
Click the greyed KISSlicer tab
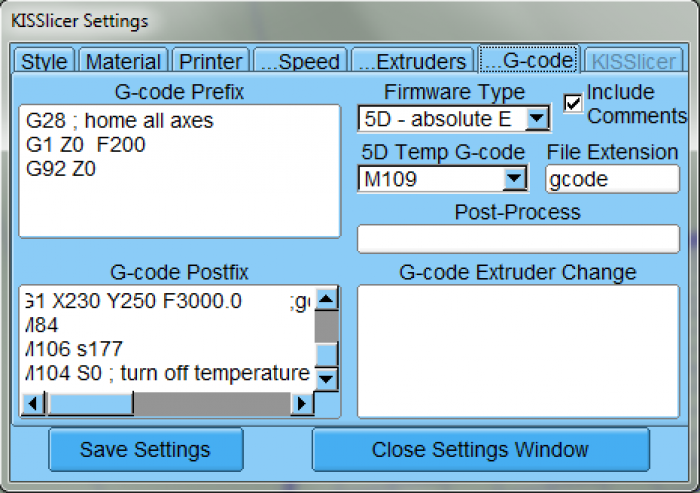[x=634, y=61]
